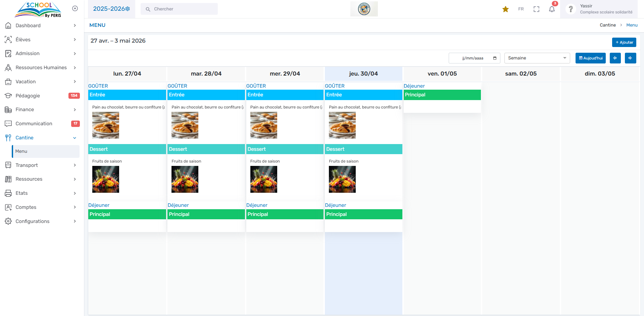Click the Ajouter button
The image size is (644, 316).
pyautogui.click(x=624, y=42)
